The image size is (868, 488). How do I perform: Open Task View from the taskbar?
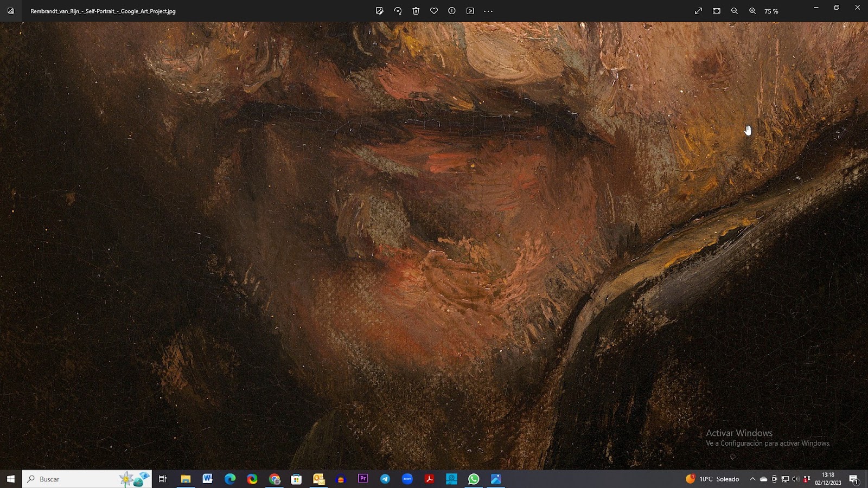163,479
